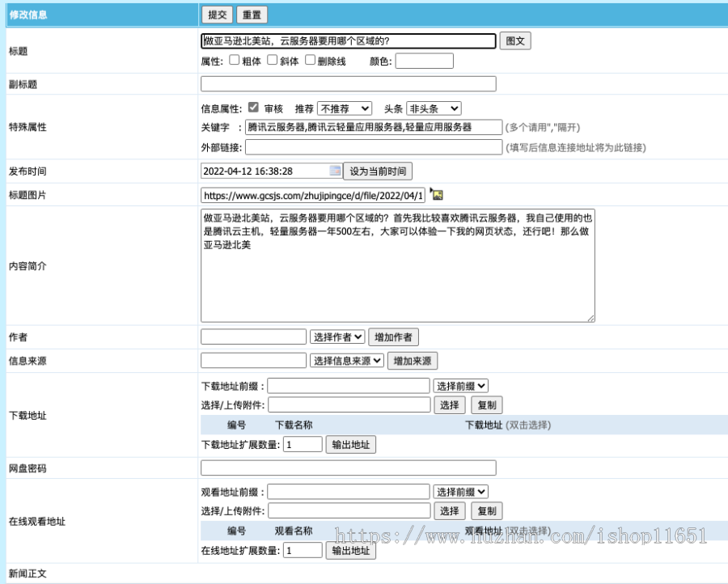
Task: Click the 颜色 color input box
Action: click(x=425, y=61)
